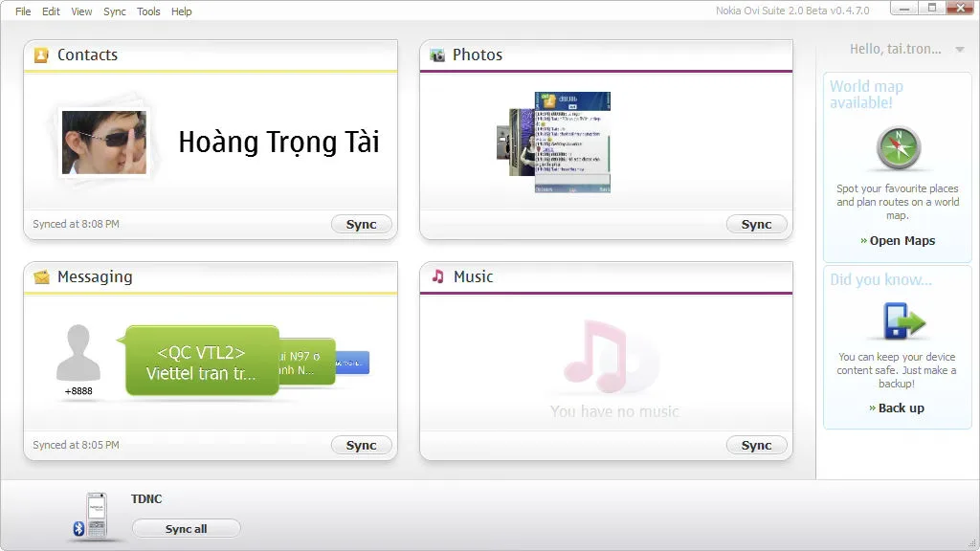Click the +8888 sender avatar icon
Viewport: 980px width, 551px height.
coord(78,354)
